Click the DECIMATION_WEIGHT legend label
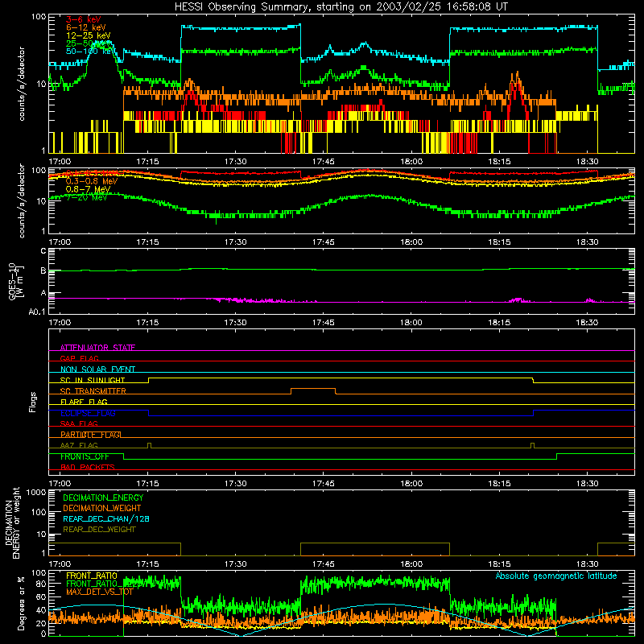 pos(102,508)
